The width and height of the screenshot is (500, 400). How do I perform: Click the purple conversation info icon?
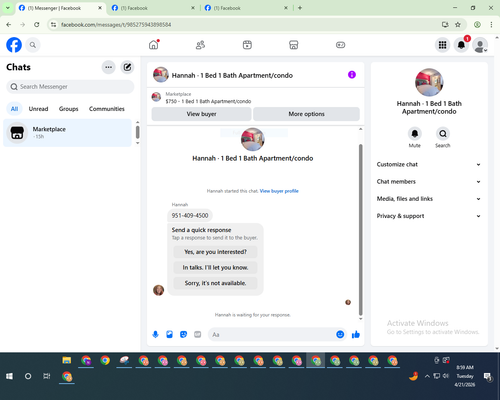click(x=352, y=75)
